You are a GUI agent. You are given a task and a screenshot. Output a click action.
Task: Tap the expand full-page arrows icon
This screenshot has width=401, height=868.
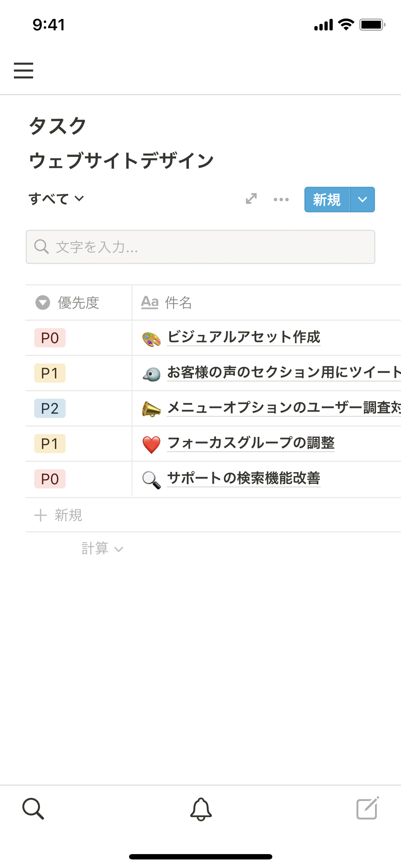point(251,199)
